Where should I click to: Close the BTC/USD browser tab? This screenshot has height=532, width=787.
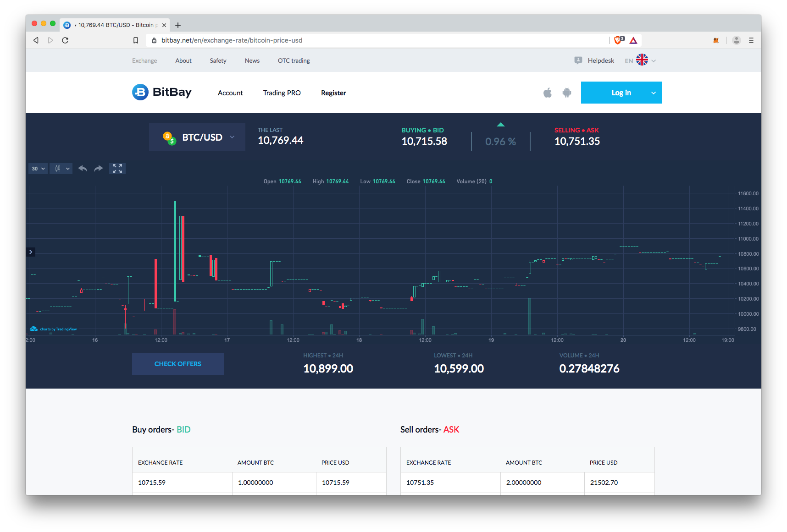pyautogui.click(x=164, y=25)
